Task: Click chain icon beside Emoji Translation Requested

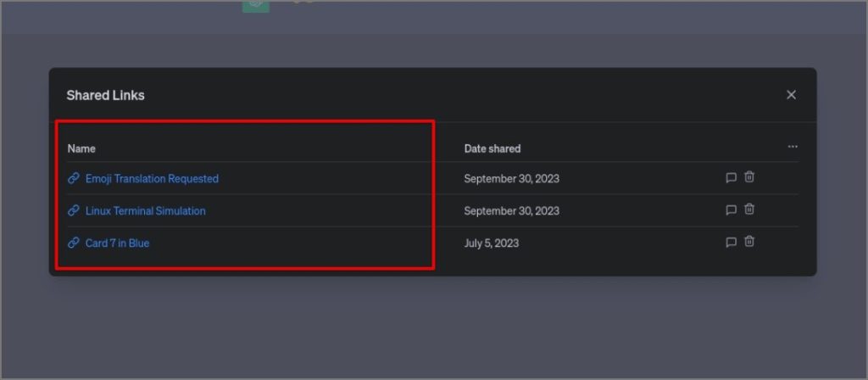Action: 74,178
